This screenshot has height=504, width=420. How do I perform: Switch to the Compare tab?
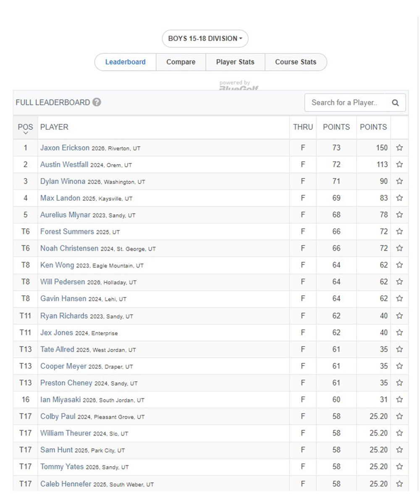pyautogui.click(x=181, y=62)
